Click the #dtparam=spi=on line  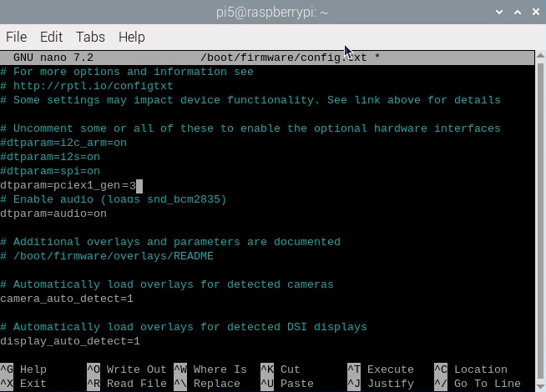[50, 171]
